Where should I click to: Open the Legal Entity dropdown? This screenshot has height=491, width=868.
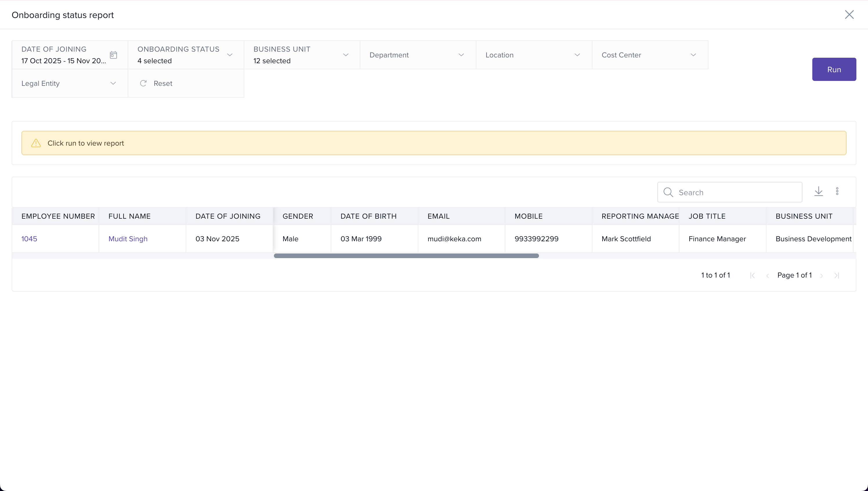pyautogui.click(x=113, y=83)
